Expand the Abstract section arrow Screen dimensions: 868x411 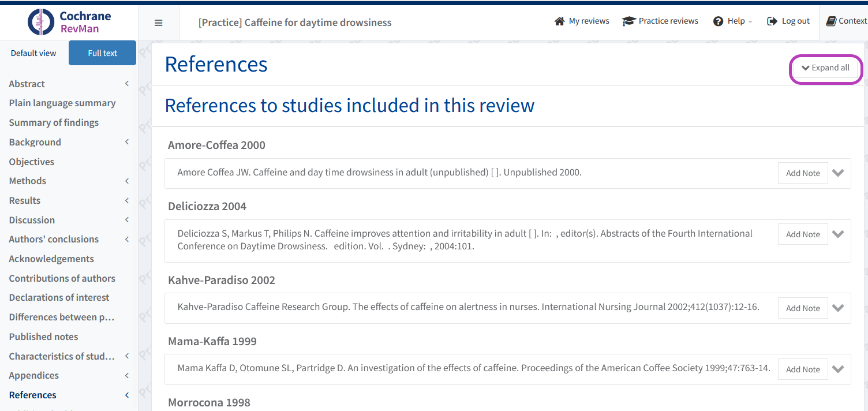tap(127, 84)
